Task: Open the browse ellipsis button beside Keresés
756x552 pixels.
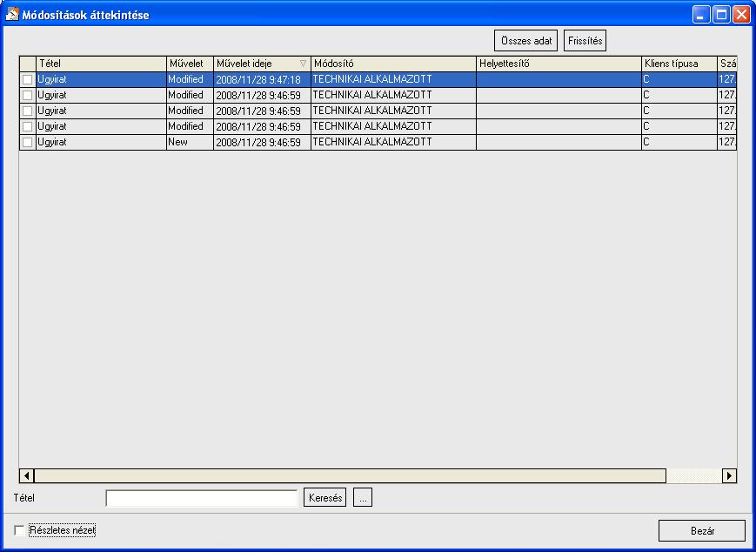Action: [x=363, y=497]
